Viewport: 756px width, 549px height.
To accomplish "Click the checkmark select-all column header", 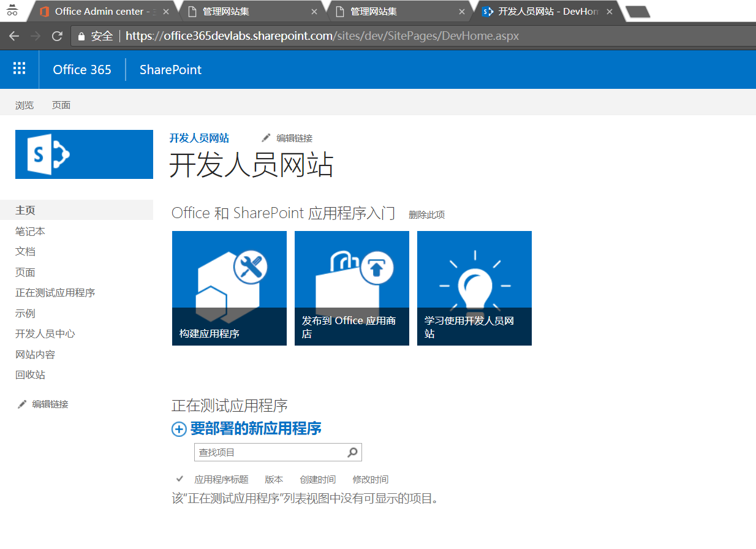I will (x=180, y=479).
